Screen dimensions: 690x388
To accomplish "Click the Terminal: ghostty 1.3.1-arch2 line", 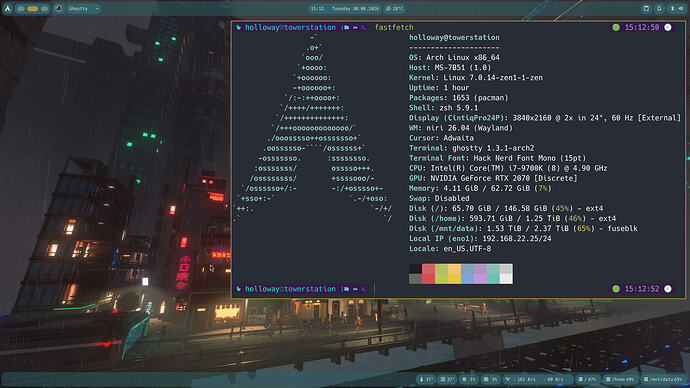I will (471, 148).
